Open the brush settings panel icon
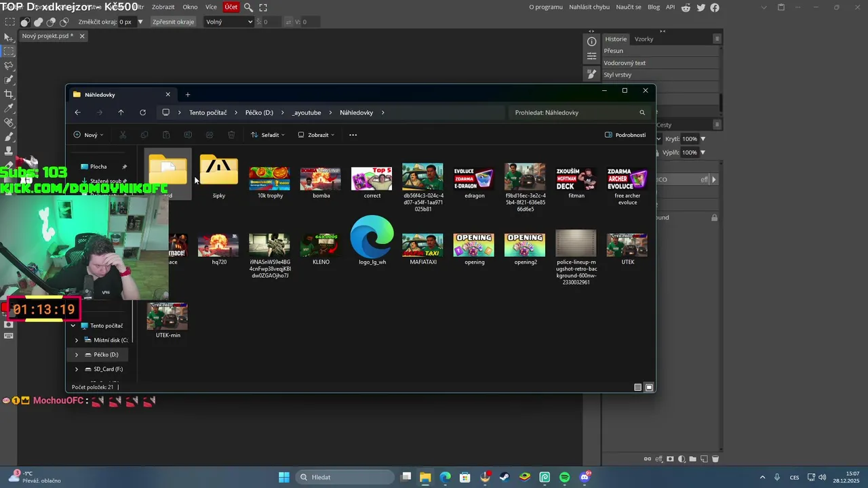 (591, 74)
